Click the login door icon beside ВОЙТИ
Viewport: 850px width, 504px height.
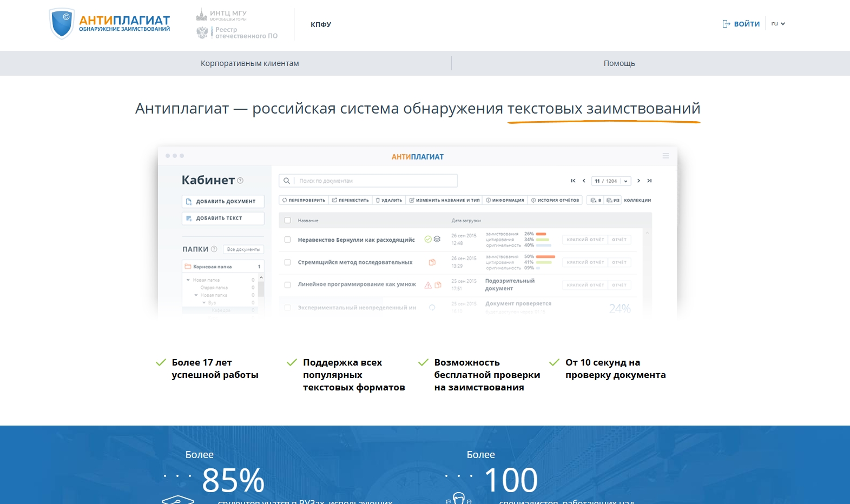point(726,24)
